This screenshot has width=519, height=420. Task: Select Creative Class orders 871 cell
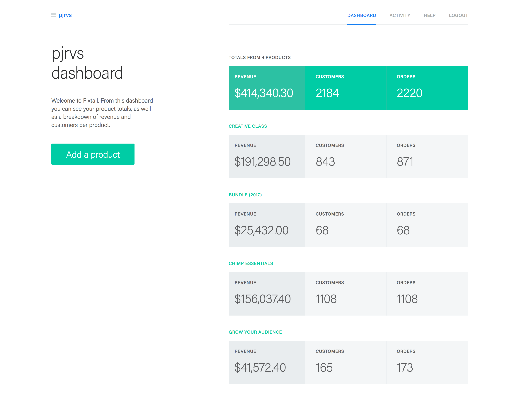pos(427,156)
